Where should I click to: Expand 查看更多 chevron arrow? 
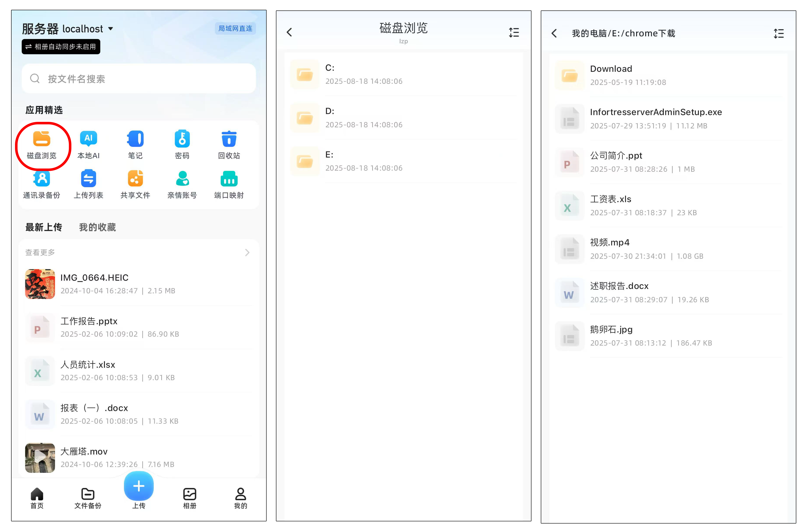(x=247, y=252)
